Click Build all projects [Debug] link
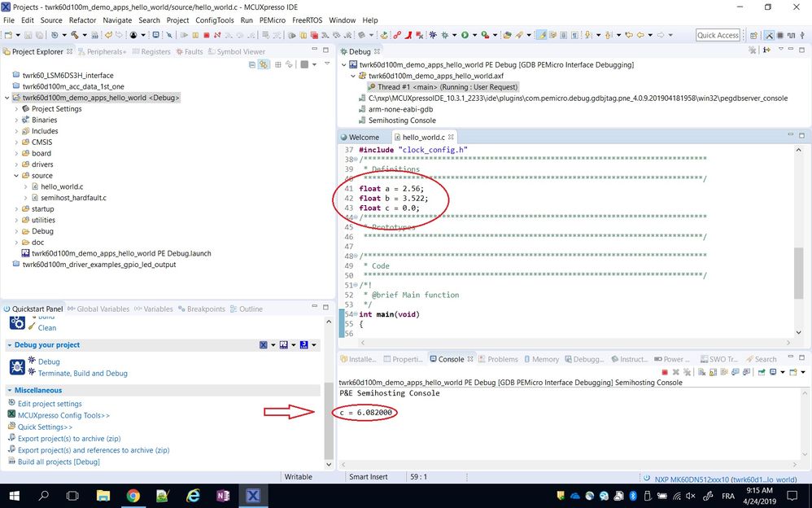 [59, 462]
